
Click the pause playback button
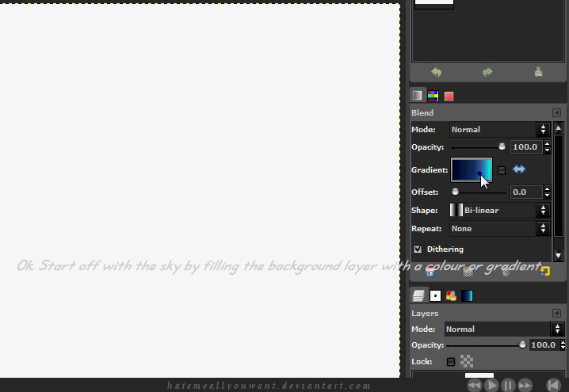[x=508, y=385]
